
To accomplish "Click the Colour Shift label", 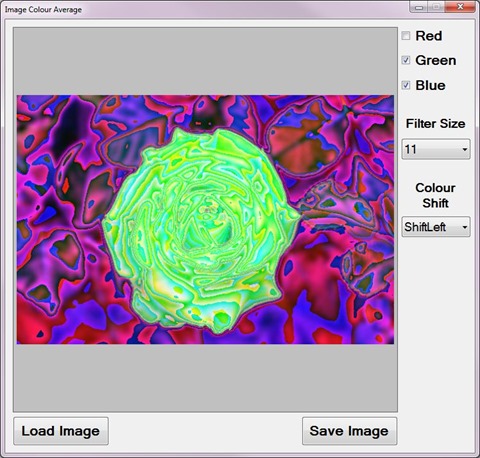I will click(435, 195).
